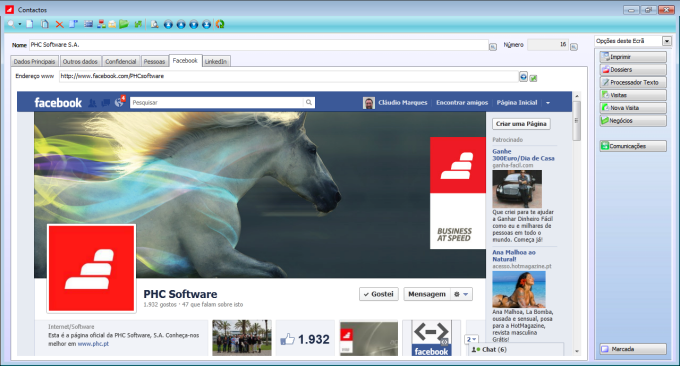Open the group photo thumbnail
The height and width of the screenshot is (366, 680).
242,338
